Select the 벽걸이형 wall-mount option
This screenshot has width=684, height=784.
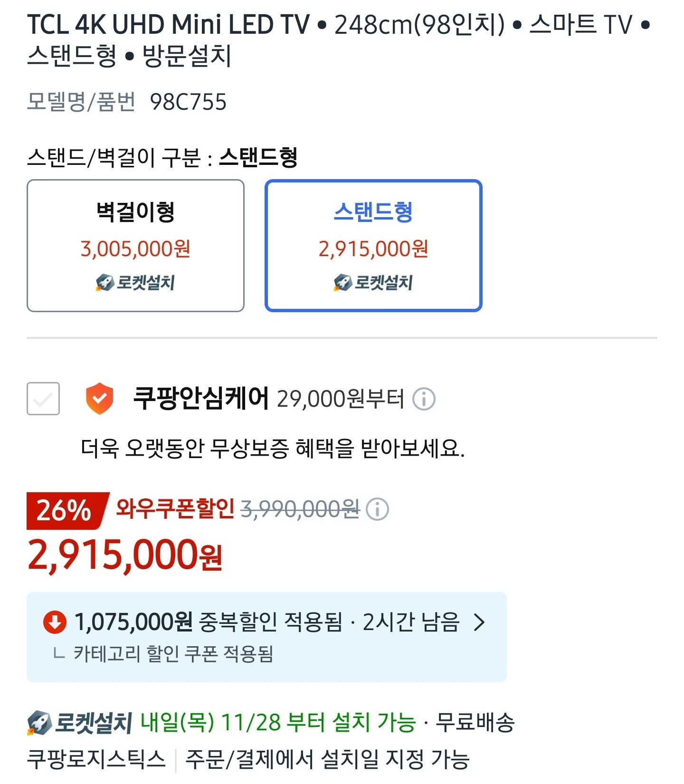[x=135, y=245]
